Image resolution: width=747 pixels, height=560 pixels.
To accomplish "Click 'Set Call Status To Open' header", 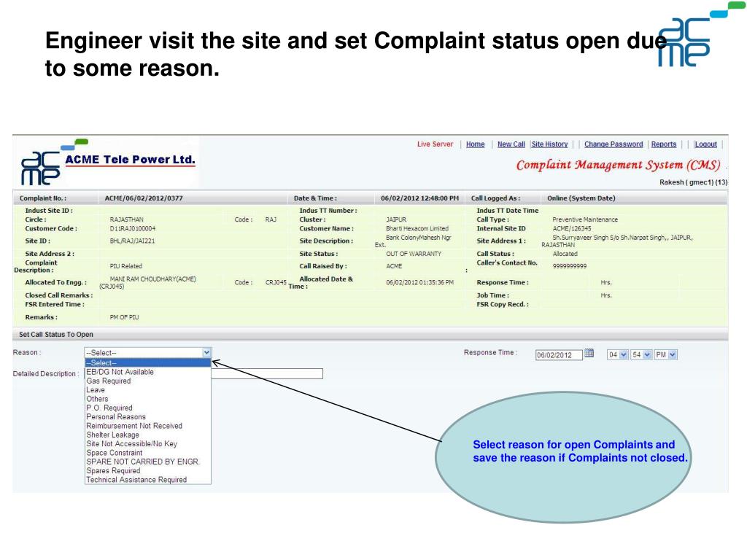I will coord(55,334).
